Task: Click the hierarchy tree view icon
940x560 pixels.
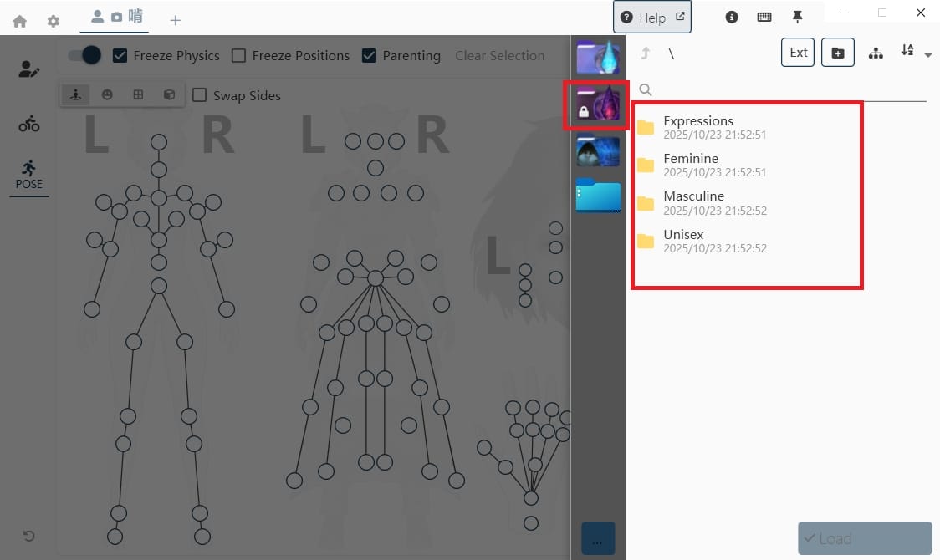Action: (x=876, y=53)
